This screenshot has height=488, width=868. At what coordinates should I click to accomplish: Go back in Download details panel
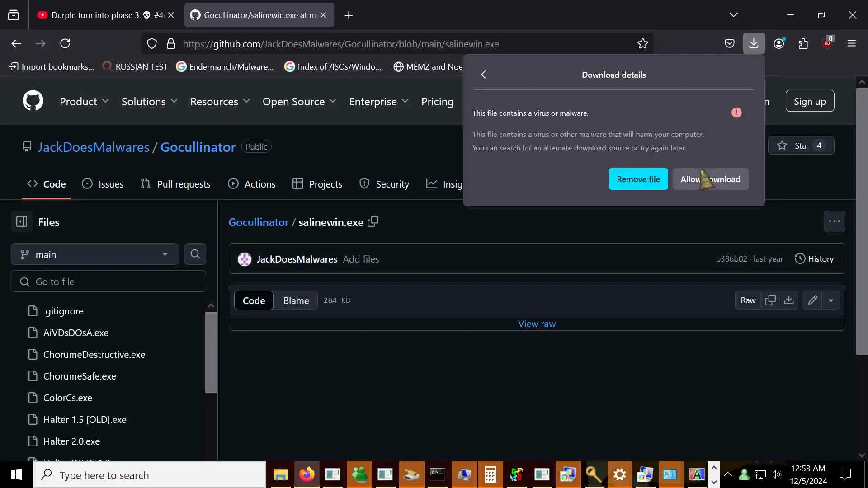(x=483, y=75)
